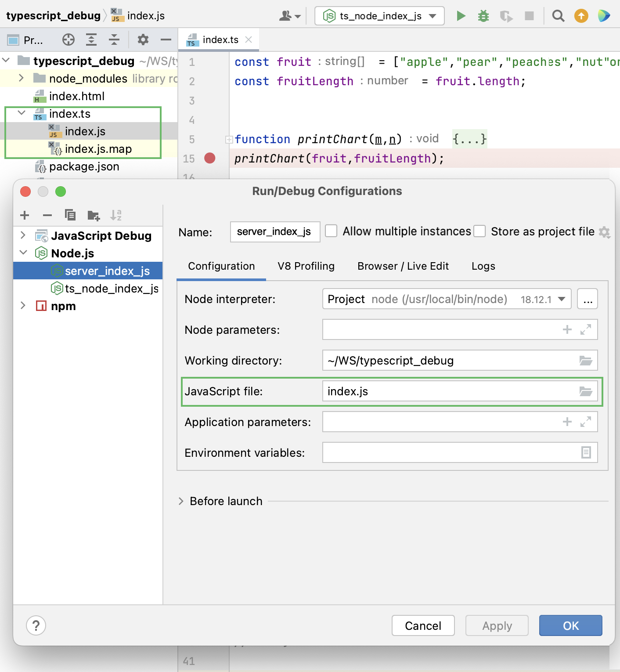The height and width of the screenshot is (672, 620).
Task: Check Store as project file
Action: pos(479,231)
